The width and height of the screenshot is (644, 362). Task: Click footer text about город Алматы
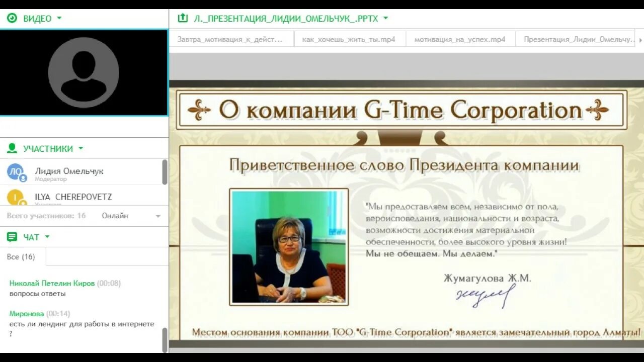417,332
